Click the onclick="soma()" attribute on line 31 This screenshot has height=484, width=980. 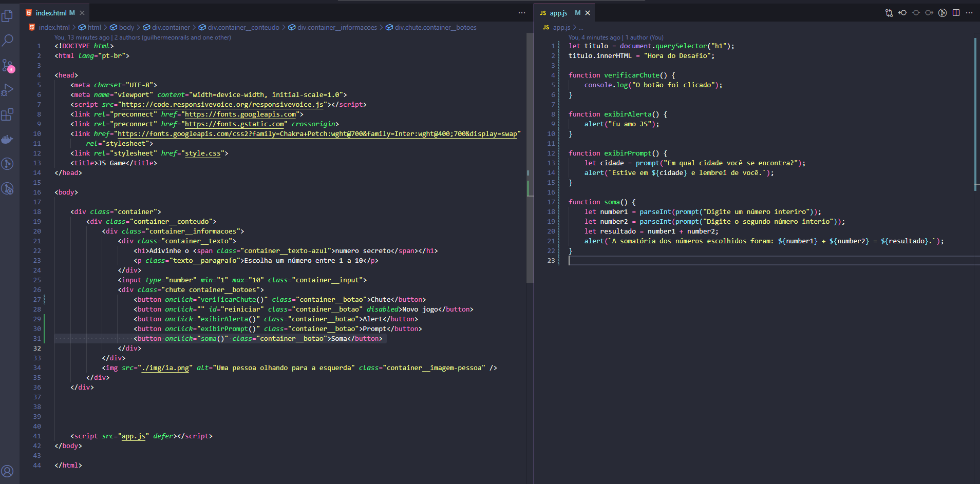(196, 339)
